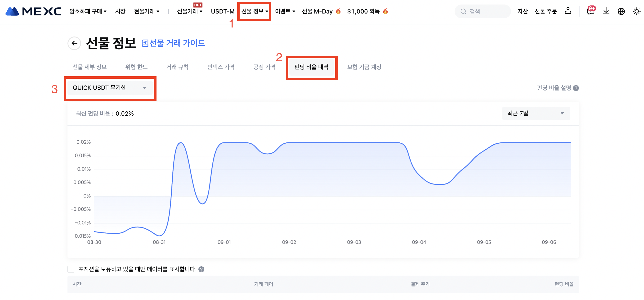Open the 암호화폐 구매 menu
Image resolution: width=644 pixels, height=300 pixels.
point(88,11)
